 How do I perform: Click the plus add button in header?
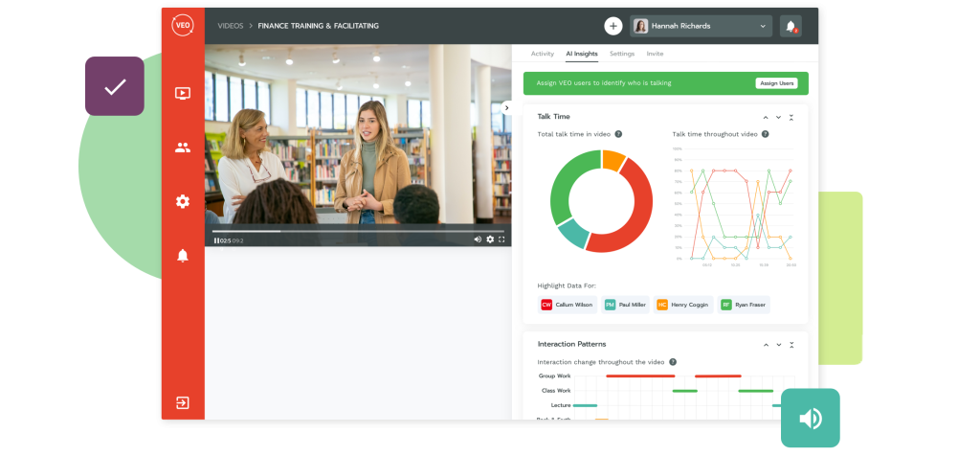click(x=613, y=26)
